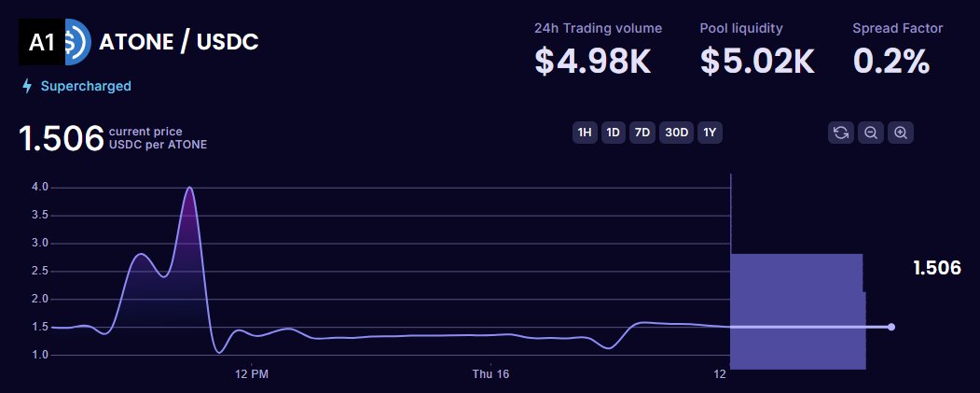
Task: Click the Pool liquidity label
Action: click(x=741, y=28)
